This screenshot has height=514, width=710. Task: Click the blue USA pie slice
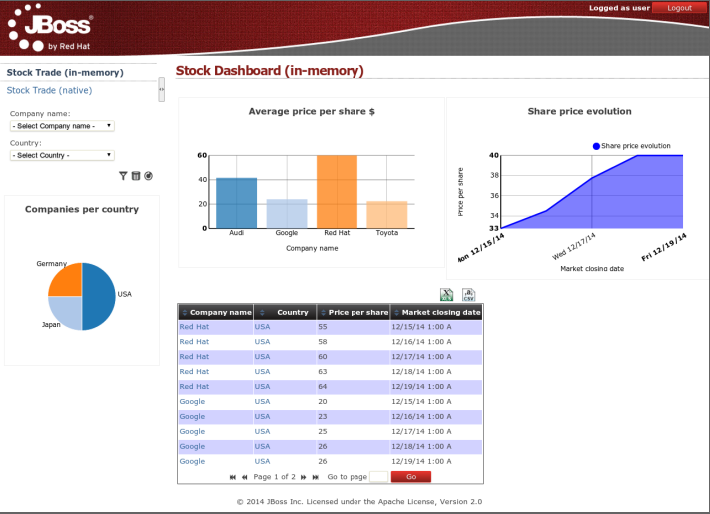100,297
